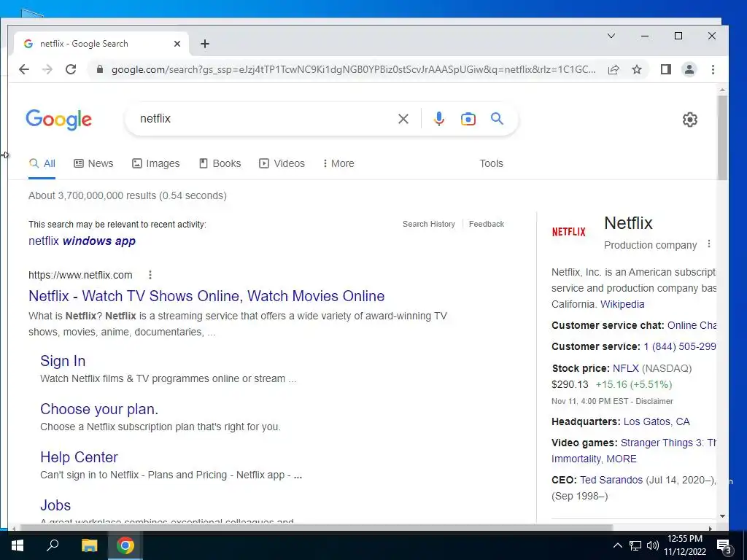Click the padlock site info icon
747x560 pixels.
[x=99, y=69]
